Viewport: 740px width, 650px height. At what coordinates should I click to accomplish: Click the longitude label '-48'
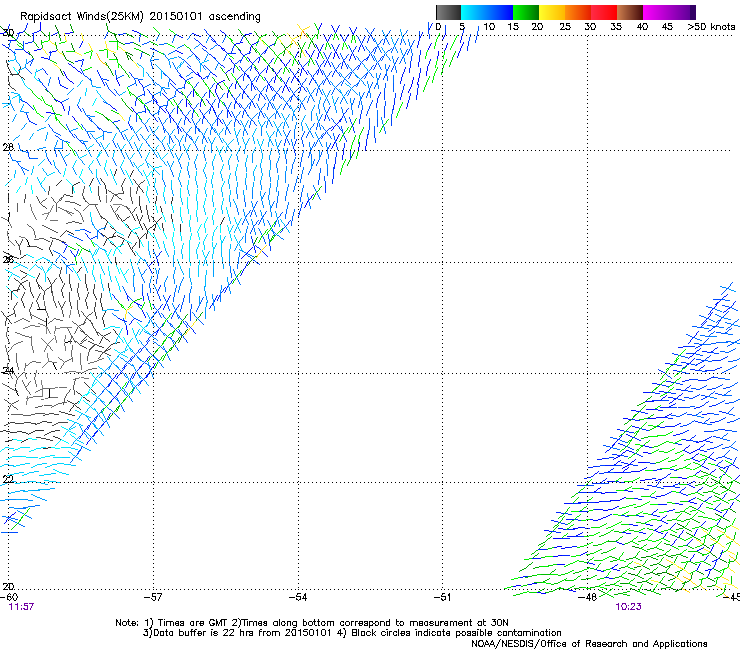588,597
